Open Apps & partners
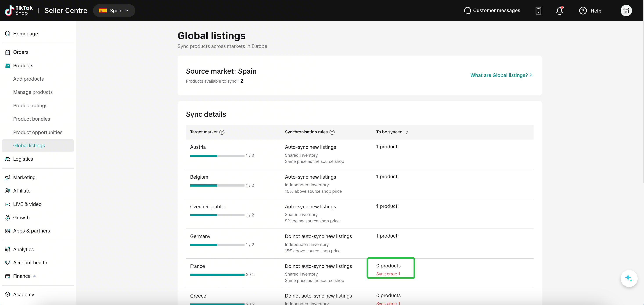This screenshot has height=305, width=644. click(38, 231)
